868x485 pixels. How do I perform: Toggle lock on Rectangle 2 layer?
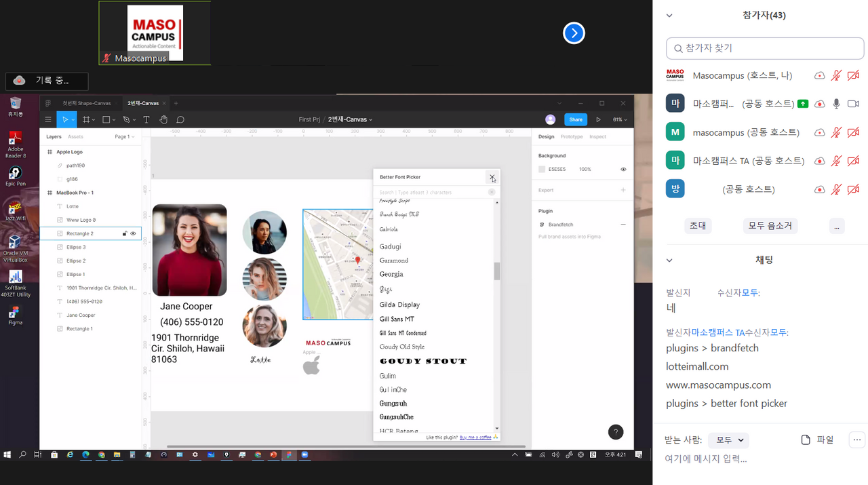click(124, 233)
